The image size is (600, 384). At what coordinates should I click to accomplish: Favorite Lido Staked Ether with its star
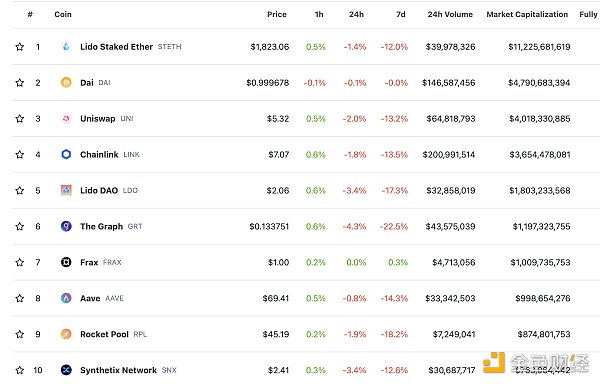tap(20, 47)
